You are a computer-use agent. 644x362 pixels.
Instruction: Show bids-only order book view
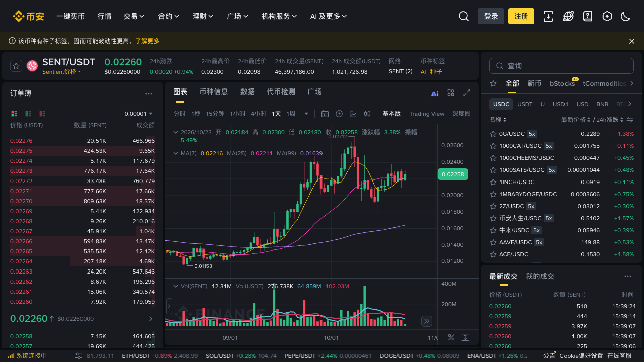coord(28,114)
